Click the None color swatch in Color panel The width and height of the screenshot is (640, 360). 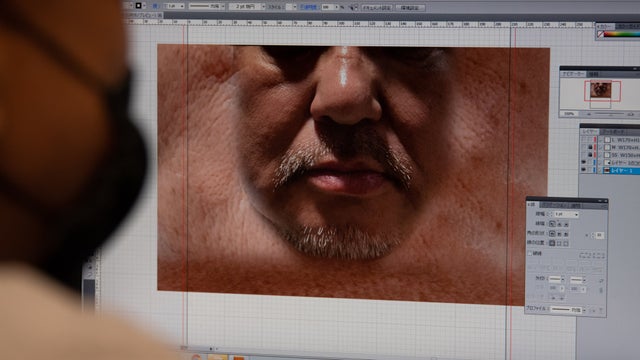tap(600, 34)
